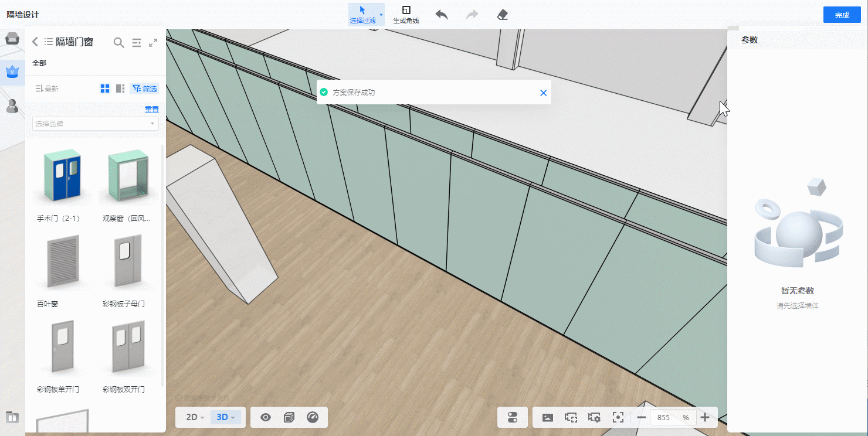Viewport: 868px width, 436px height.
Task: Toggle visibility with the eye icon
Action: pyautogui.click(x=266, y=417)
